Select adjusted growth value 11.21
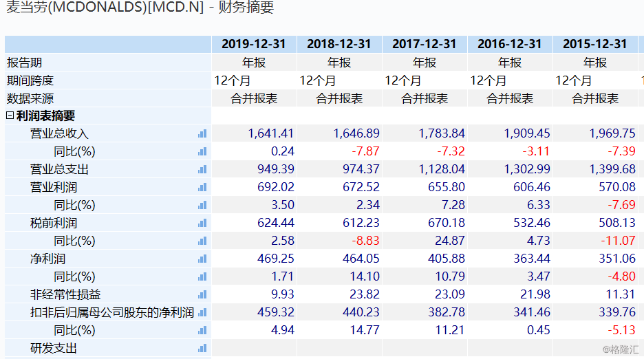This screenshot has height=359, width=644. click(450, 330)
